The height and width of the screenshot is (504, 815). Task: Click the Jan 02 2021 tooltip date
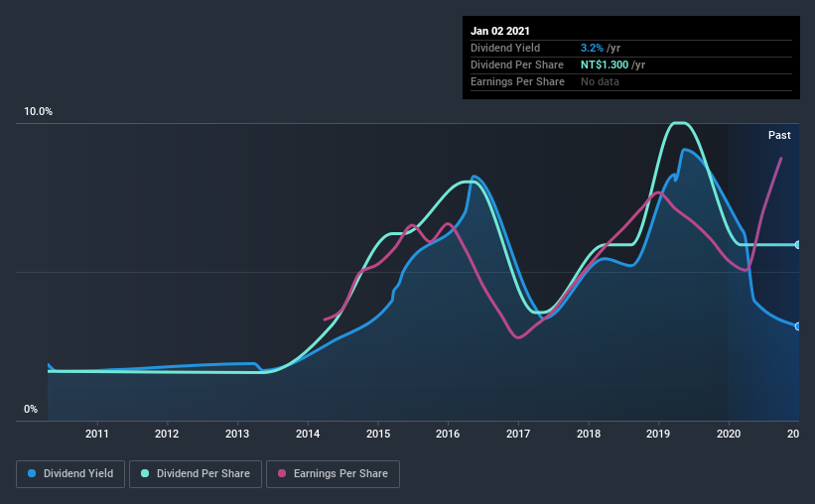click(x=500, y=31)
